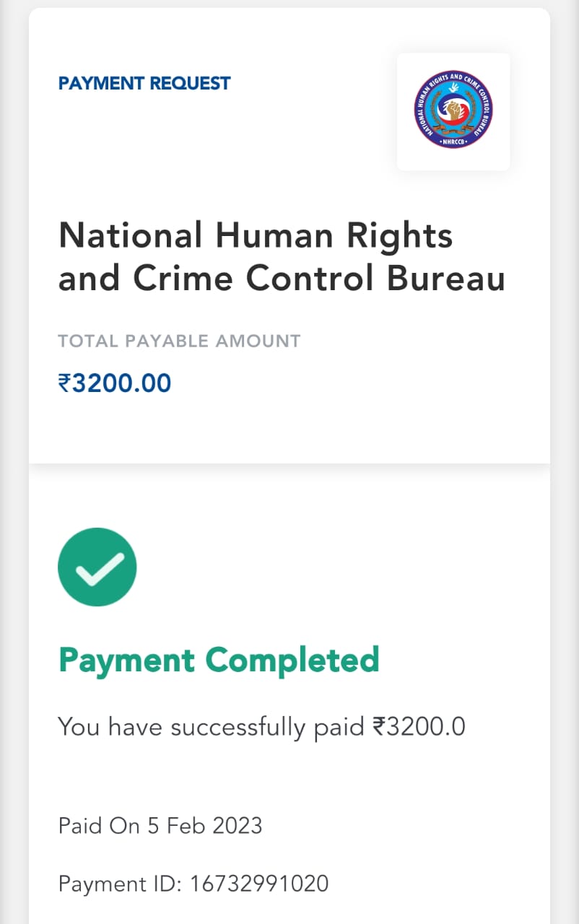Select ₹3200.0 in the success message
579x924 pixels.
(x=419, y=727)
